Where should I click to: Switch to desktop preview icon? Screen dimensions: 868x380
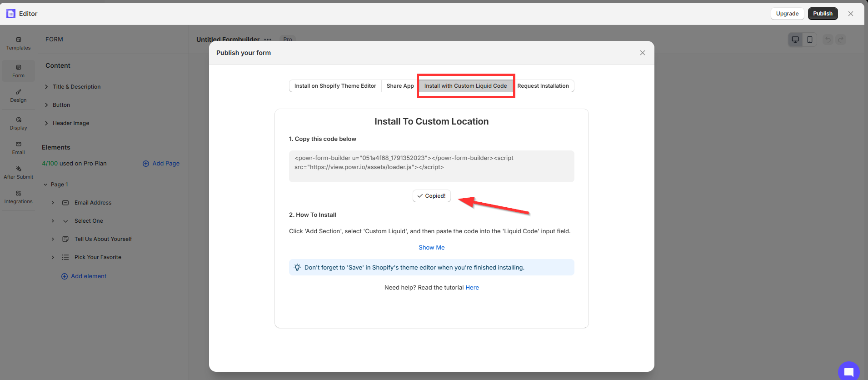pyautogui.click(x=795, y=40)
